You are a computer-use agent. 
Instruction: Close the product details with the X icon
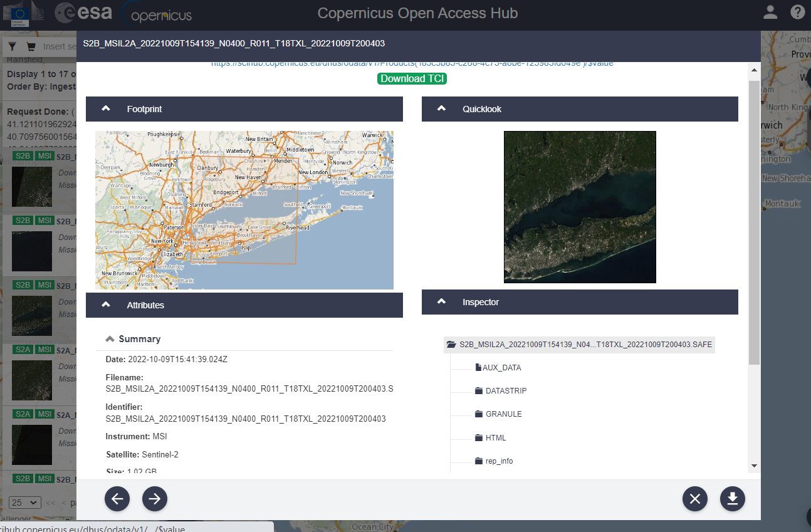694,499
